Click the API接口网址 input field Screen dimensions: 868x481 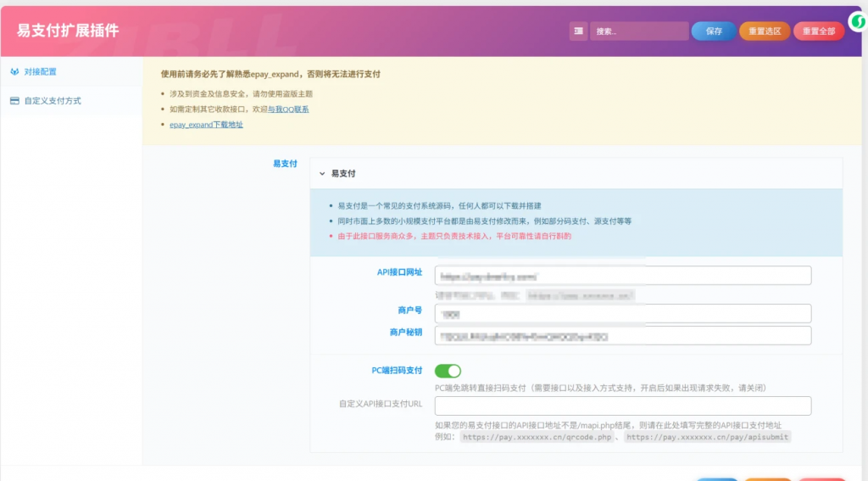click(622, 276)
